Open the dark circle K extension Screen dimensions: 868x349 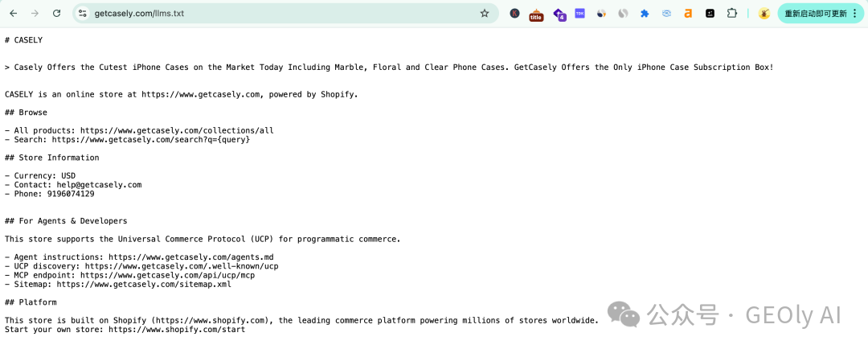515,14
